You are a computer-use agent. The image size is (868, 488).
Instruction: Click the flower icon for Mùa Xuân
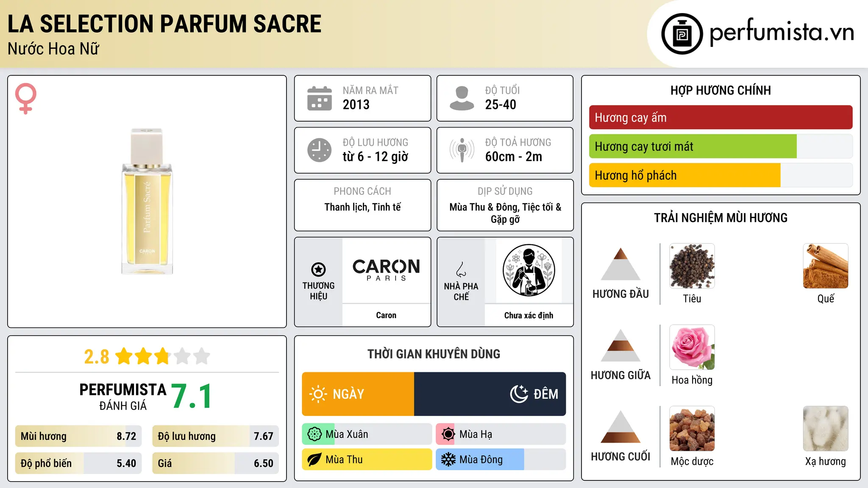314,434
